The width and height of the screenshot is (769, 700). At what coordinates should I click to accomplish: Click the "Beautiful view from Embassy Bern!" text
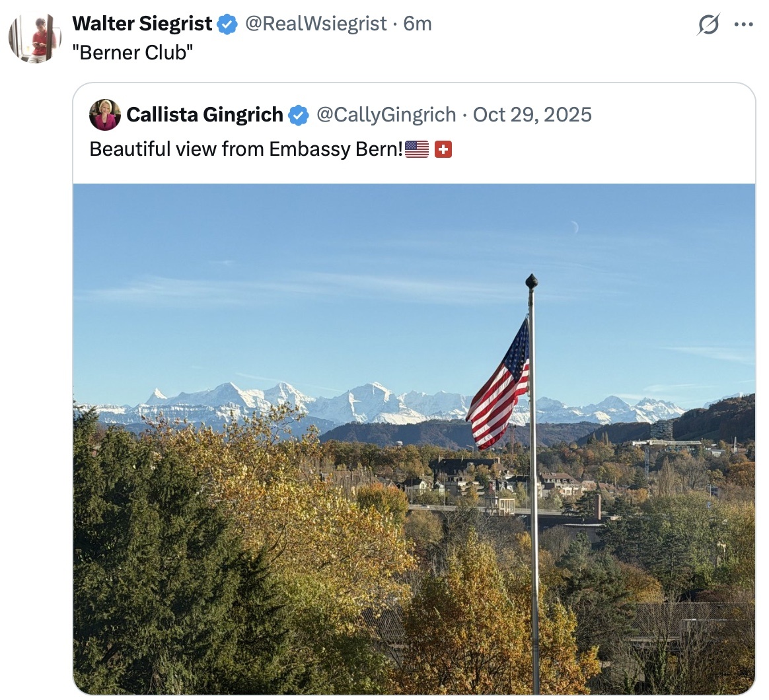coord(246,149)
